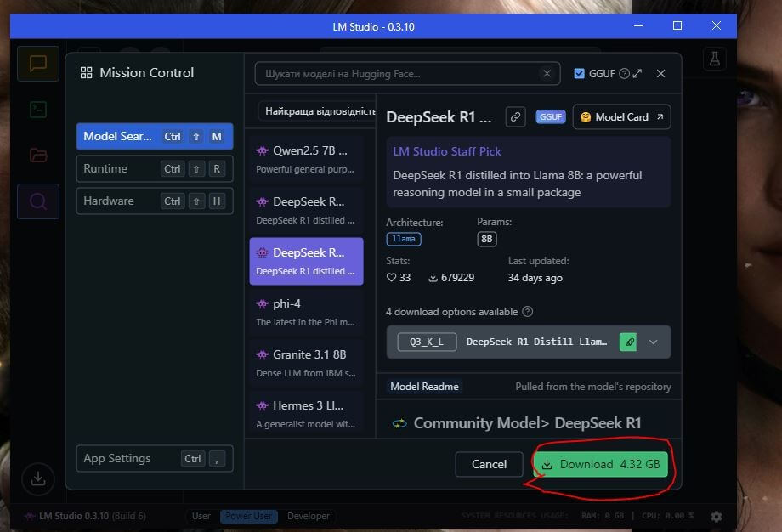Click the Community Model> DeepSeek R1 heading
Viewport: 782px width, 532px height.
tap(528, 423)
